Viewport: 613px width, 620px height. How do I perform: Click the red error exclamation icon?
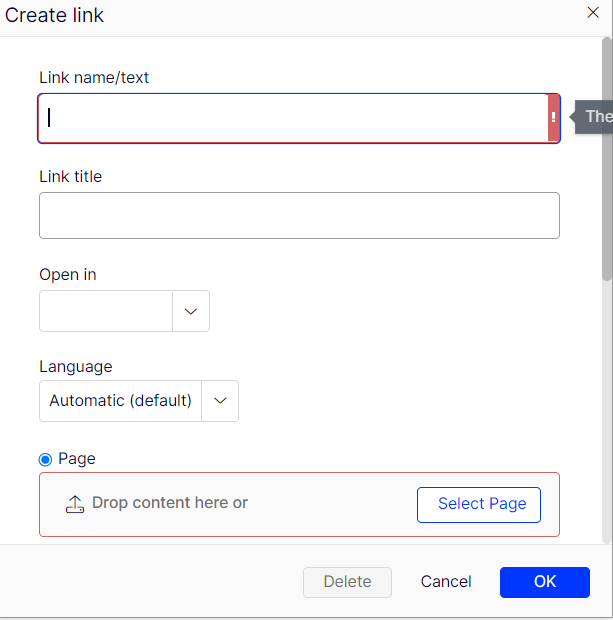point(553,118)
